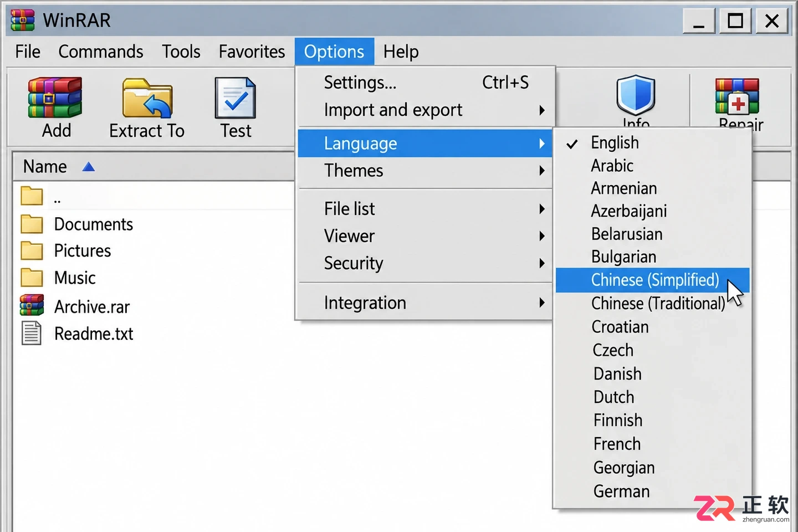Click the Language menu entry
Screen dimensions: 798x532
426,144
